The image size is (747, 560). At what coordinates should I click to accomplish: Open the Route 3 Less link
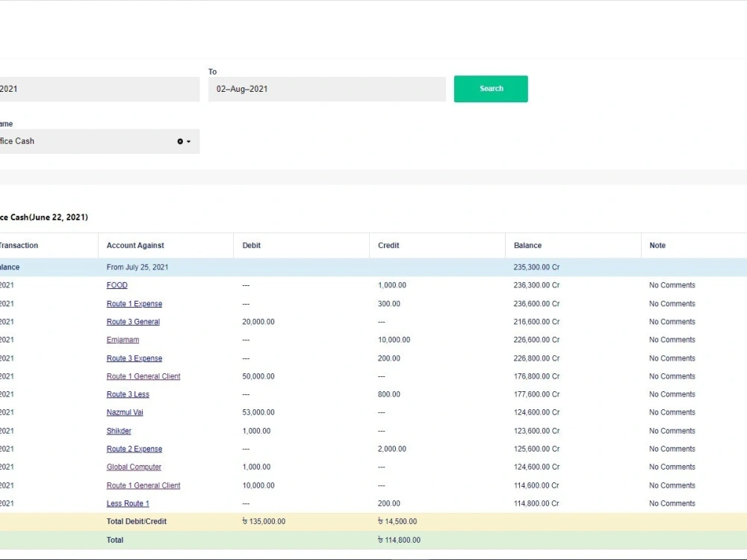[x=128, y=394]
